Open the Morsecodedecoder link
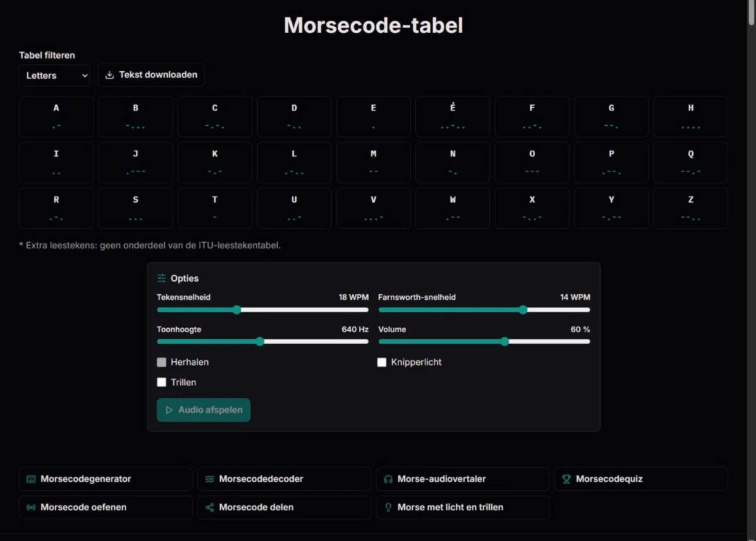This screenshot has width=756, height=541. coord(284,479)
